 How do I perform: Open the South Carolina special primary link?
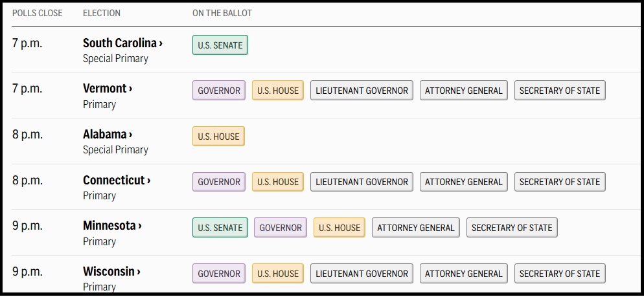click(122, 43)
